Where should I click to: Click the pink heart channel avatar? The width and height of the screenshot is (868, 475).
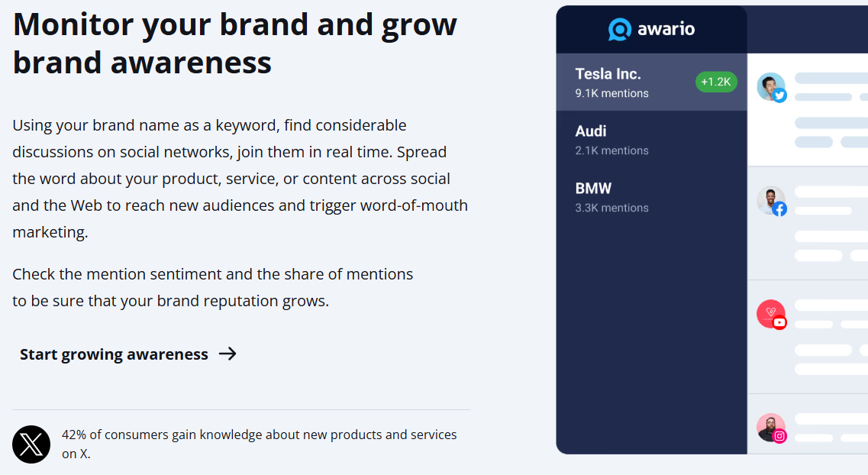tap(770, 313)
